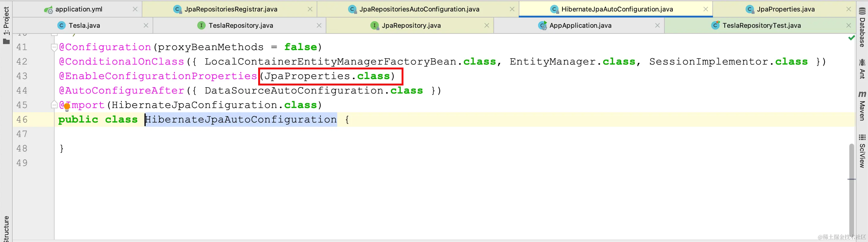Click JpaRepositoriesAutoConfiguration class icon

(352, 9)
